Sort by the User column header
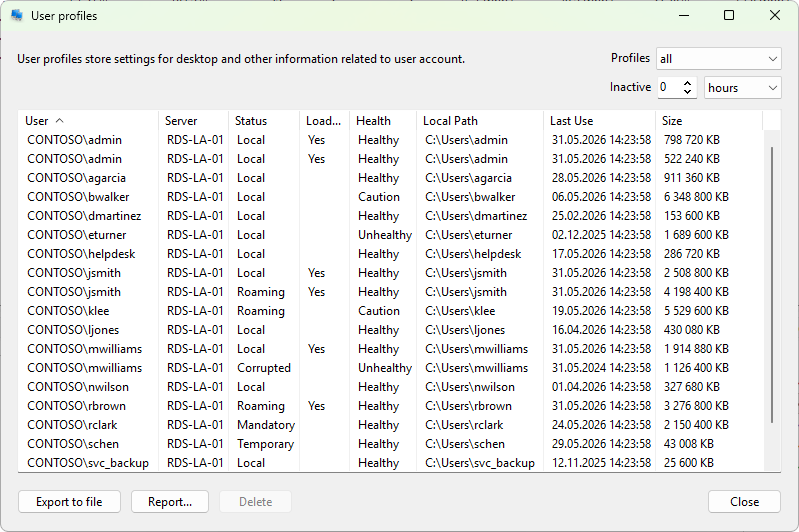The height and width of the screenshot is (532, 799). point(89,121)
